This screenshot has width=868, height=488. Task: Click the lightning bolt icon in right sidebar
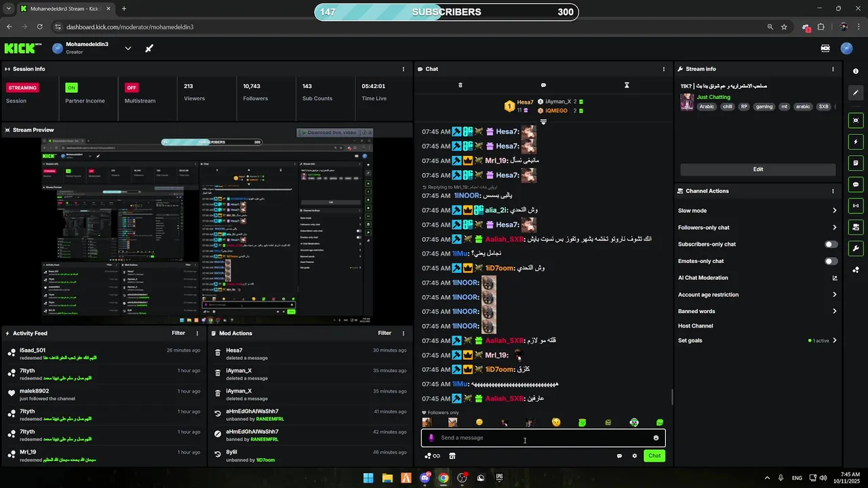856,142
